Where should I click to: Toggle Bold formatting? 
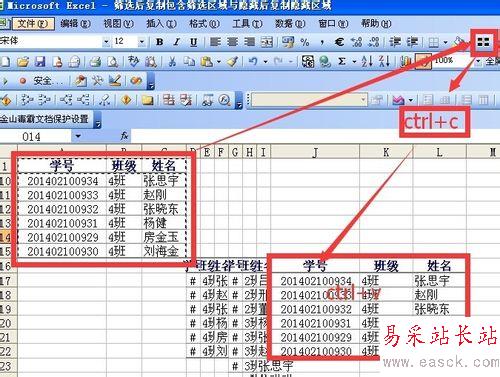point(160,42)
